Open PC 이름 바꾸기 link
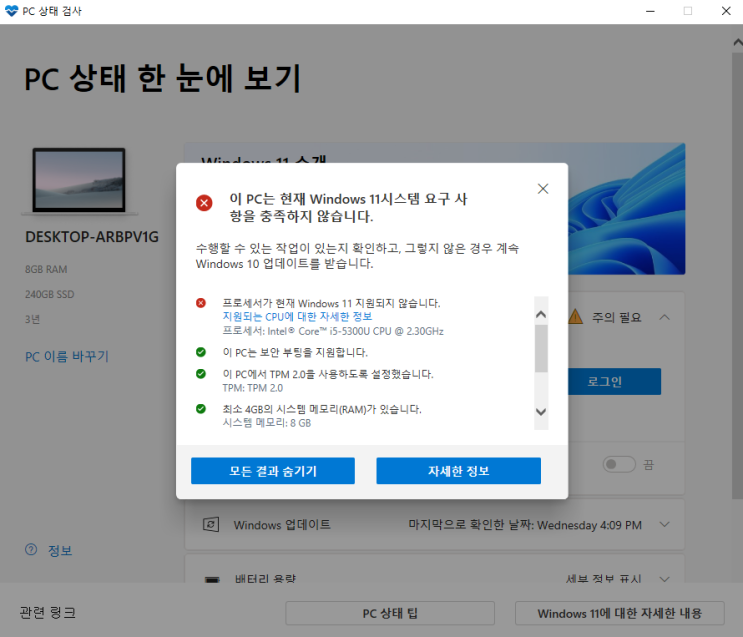 (x=67, y=356)
